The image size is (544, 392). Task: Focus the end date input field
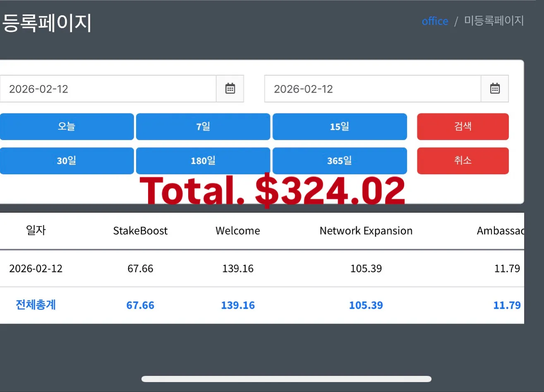[373, 88]
